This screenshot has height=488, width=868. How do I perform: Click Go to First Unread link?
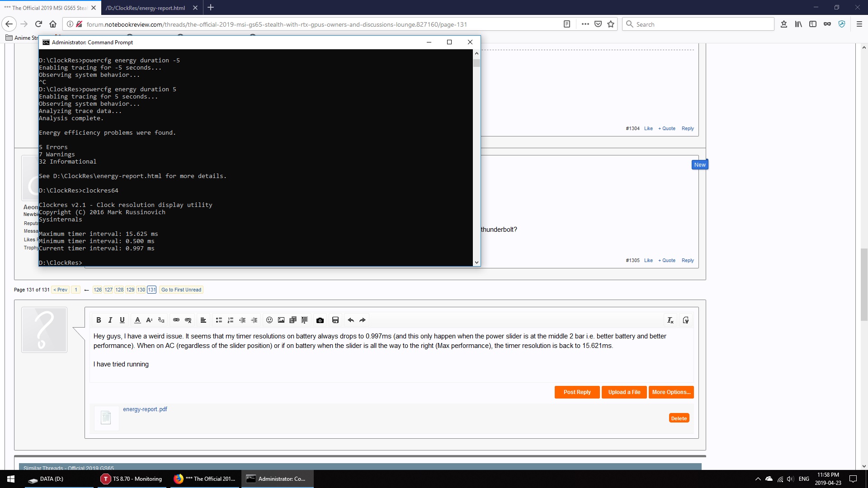coord(181,290)
